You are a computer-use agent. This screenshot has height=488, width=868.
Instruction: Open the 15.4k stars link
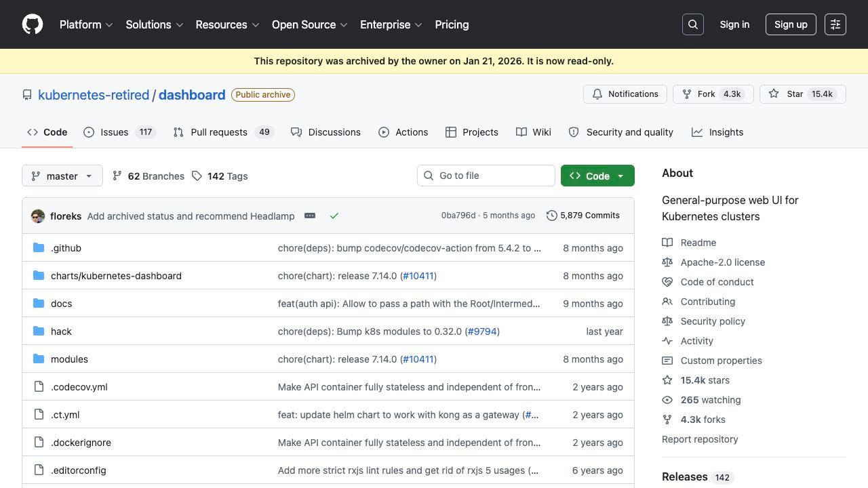point(705,380)
